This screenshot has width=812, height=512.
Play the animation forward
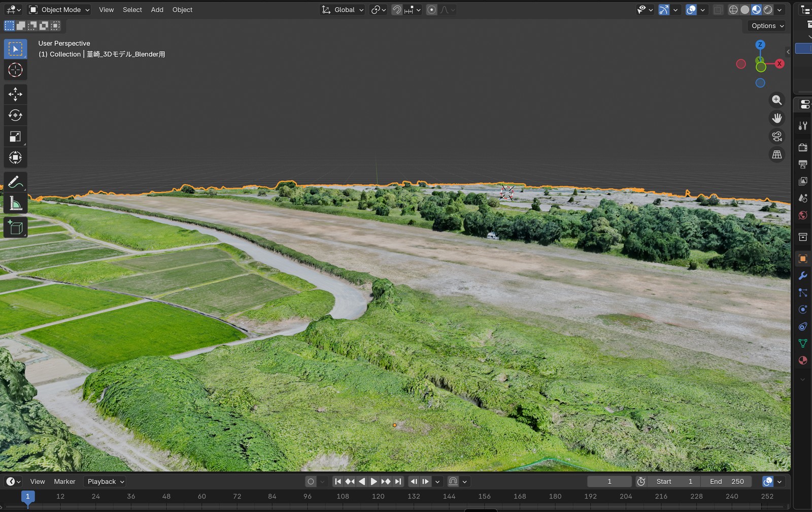click(x=374, y=482)
